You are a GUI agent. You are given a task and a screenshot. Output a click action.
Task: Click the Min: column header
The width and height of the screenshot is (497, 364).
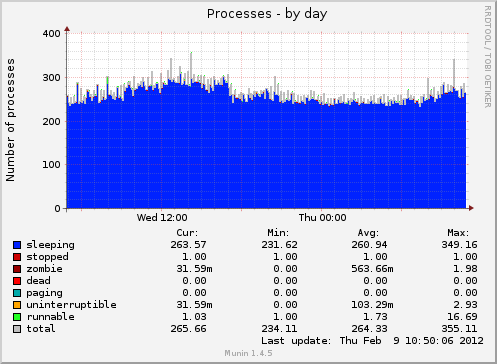coord(278,233)
